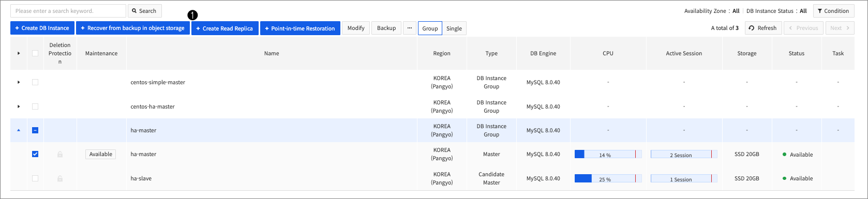This screenshot has width=868, height=199.
Task: Click Point-in-time Restoration button
Action: point(300,28)
